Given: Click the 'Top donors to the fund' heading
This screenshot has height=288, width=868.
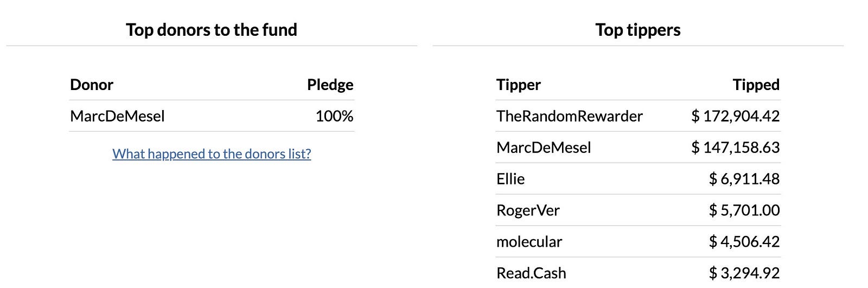Looking at the screenshot, I should click(212, 30).
